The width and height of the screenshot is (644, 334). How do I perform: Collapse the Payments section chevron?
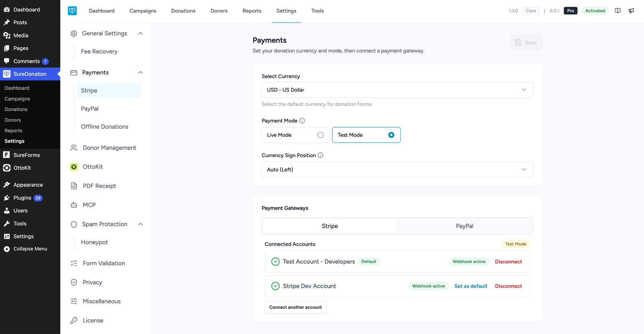[141, 73]
